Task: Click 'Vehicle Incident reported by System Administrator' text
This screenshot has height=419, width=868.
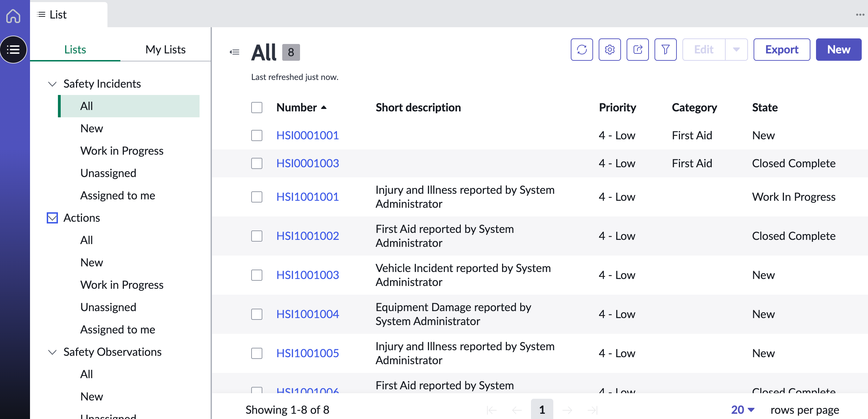Action: (x=463, y=275)
